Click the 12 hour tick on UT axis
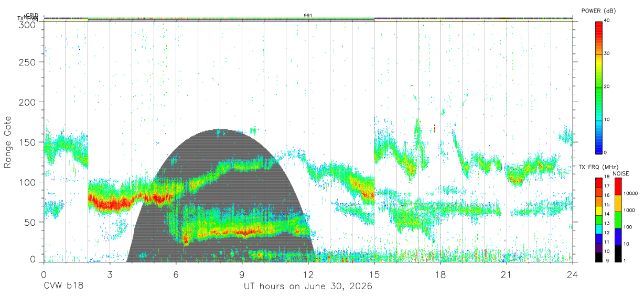The width and height of the screenshot is (644, 297). click(x=308, y=274)
